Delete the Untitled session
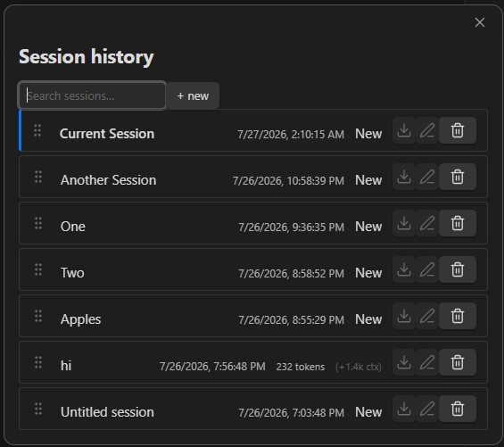Screen dimensions: 504x447 [x=458, y=409]
